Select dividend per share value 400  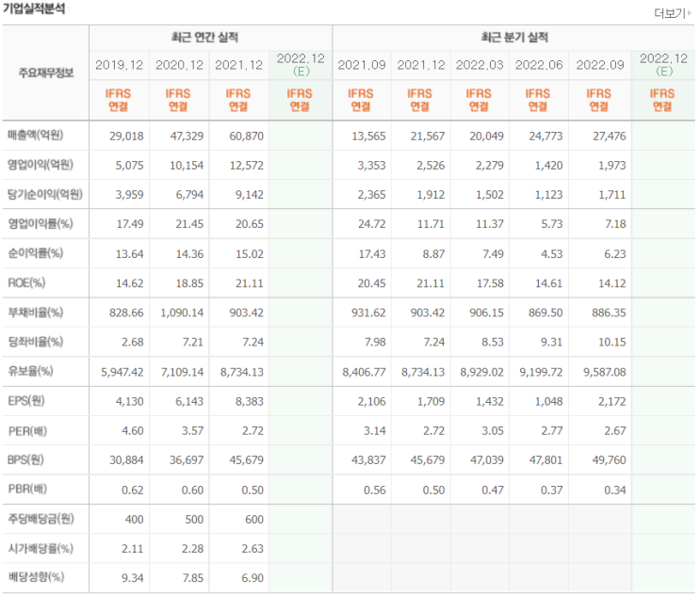(x=134, y=520)
